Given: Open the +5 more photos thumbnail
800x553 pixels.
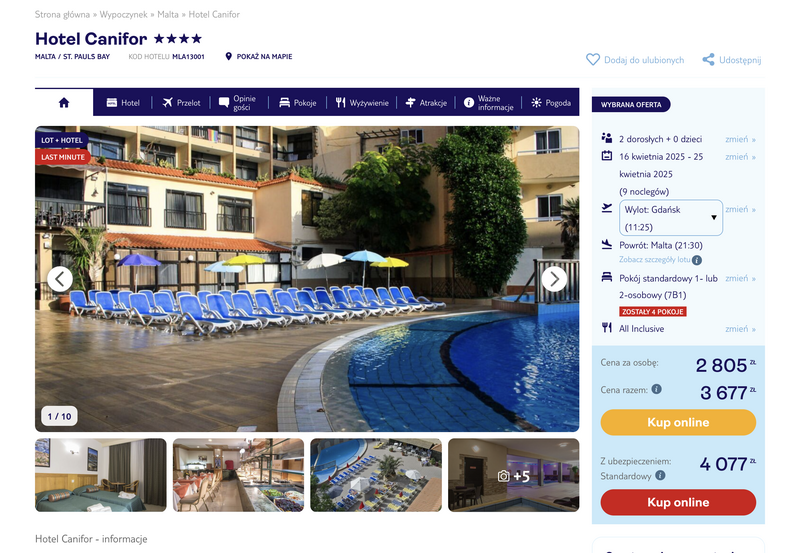Looking at the screenshot, I should click(514, 475).
